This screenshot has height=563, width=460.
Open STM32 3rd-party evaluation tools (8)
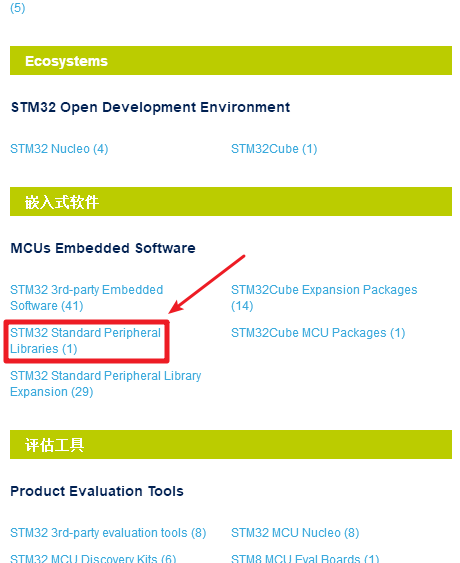108,533
